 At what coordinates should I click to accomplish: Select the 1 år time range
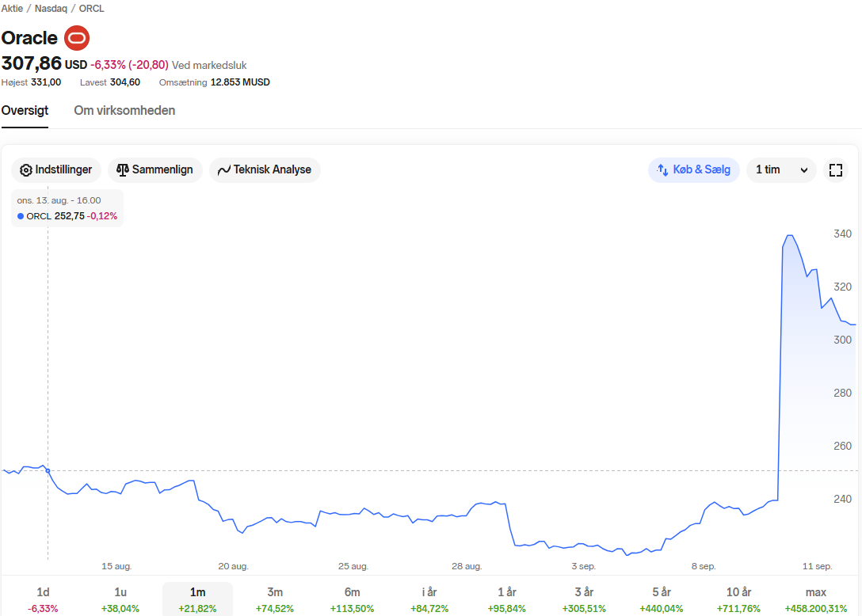click(507, 599)
